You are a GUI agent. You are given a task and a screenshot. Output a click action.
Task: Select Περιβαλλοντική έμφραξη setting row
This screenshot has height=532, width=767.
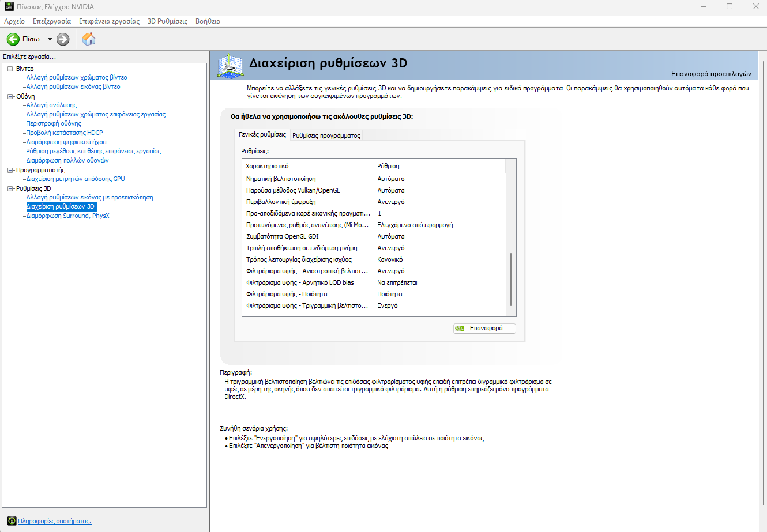(281, 202)
